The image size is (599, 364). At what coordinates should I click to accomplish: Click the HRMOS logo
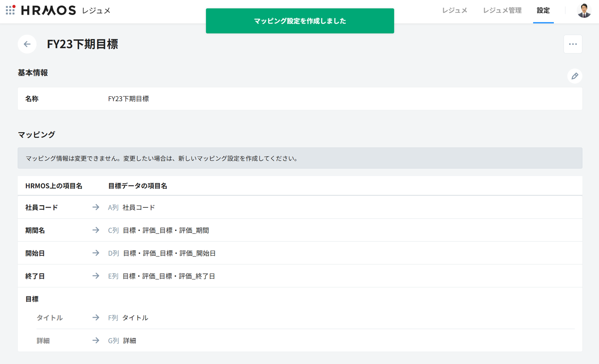(48, 11)
